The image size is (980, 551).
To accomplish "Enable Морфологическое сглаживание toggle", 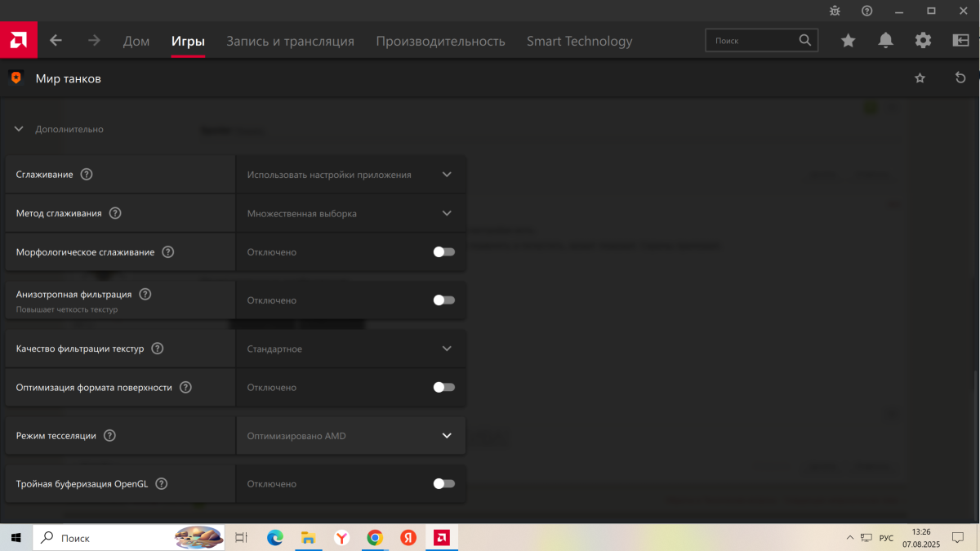I will pos(443,252).
